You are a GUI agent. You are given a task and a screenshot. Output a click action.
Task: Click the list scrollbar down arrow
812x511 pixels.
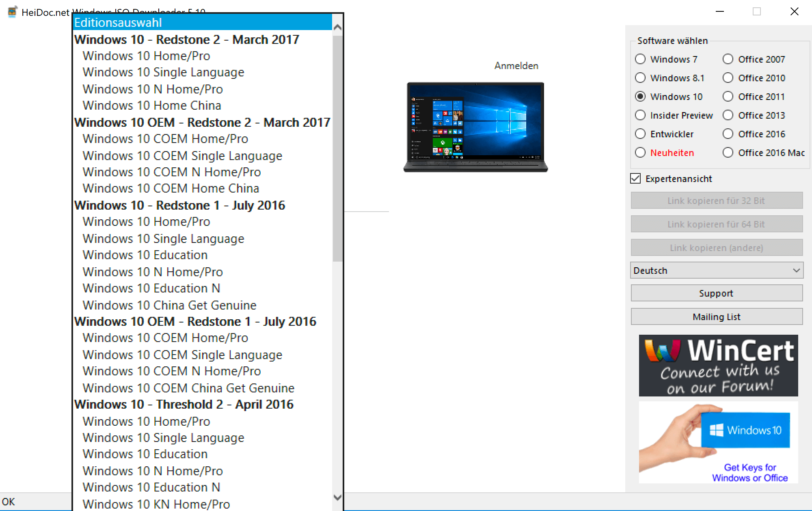tap(337, 497)
